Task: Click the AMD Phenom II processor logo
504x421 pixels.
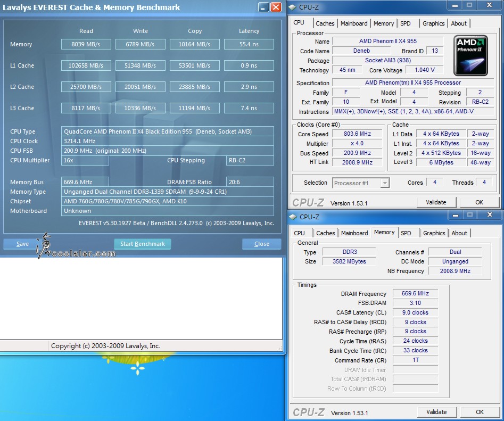Action: point(470,55)
